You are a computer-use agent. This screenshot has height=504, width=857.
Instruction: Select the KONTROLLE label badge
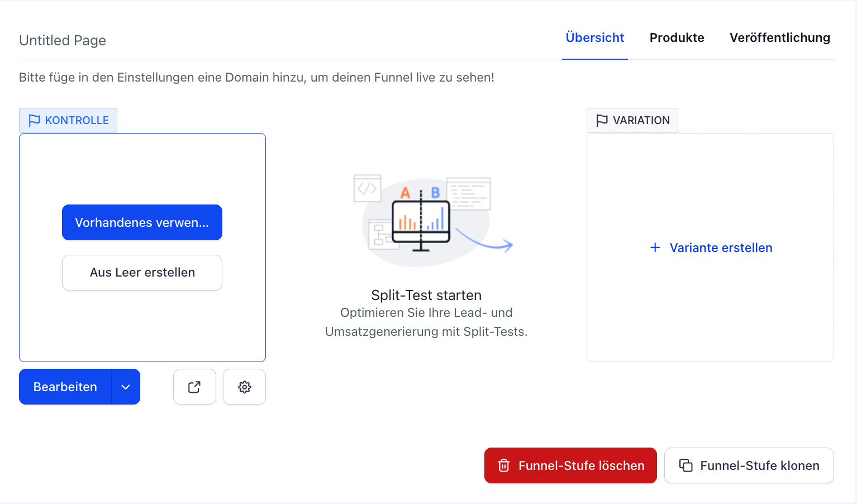(68, 120)
